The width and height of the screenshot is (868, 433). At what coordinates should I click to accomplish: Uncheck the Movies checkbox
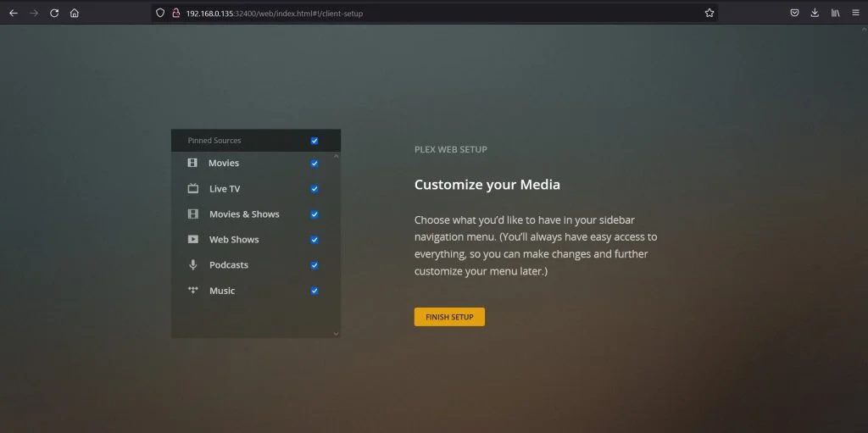pyautogui.click(x=314, y=164)
